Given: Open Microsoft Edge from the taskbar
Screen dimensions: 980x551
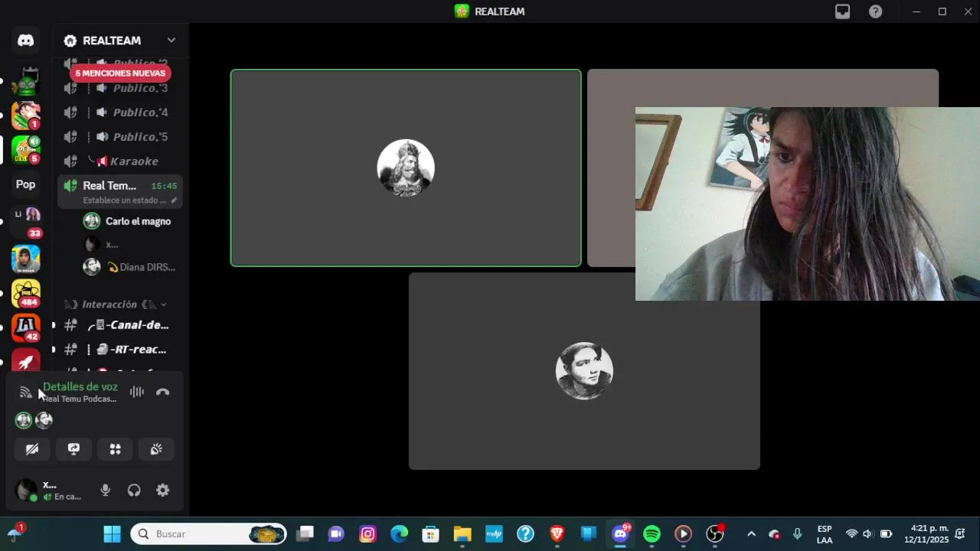Looking at the screenshot, I should 399,534.
